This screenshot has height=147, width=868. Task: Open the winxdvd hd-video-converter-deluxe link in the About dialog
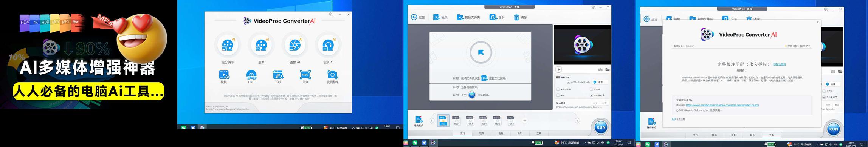click(x=722, y=105)
